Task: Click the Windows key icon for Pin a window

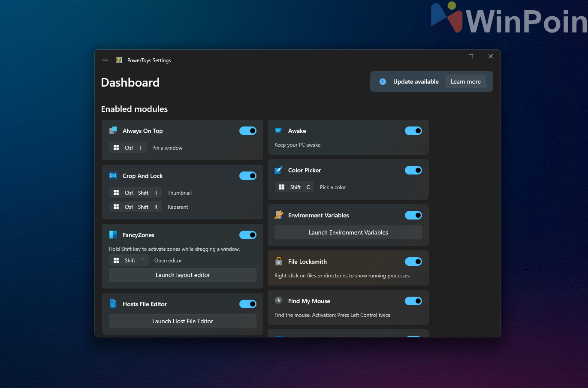Action: pyautogui.click(x=116, y=147)
